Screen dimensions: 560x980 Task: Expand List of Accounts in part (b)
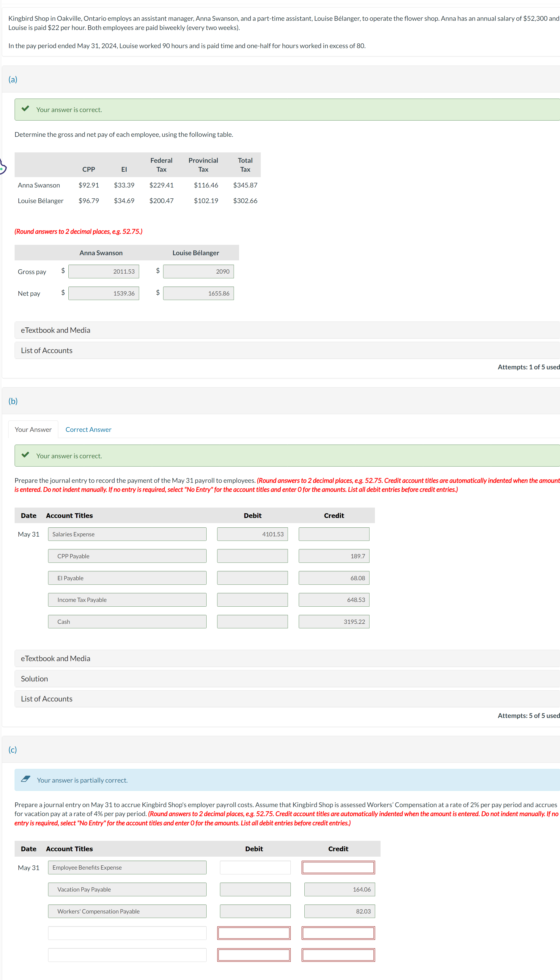(46, 699)
